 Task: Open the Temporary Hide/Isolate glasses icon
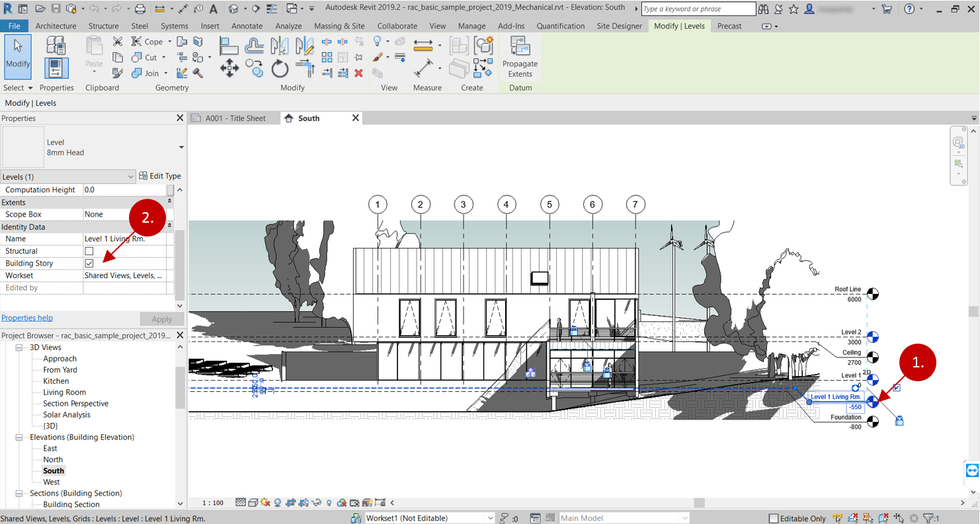pos(315,503)
